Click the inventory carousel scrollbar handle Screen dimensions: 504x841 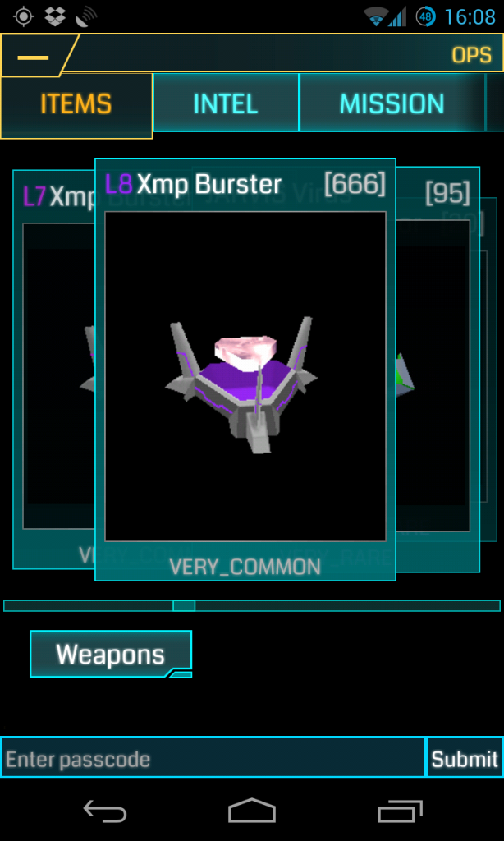click(x=184, y=605)
